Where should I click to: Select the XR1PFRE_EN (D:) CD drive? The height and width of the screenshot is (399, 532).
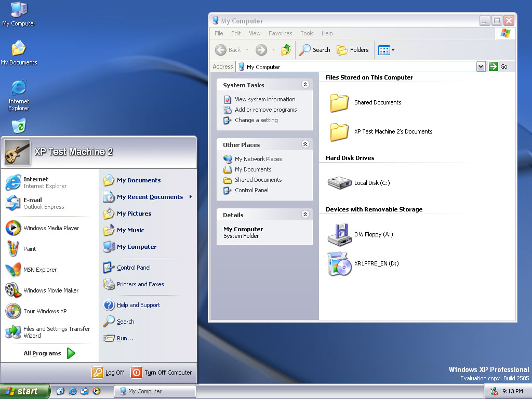point(339,263)
